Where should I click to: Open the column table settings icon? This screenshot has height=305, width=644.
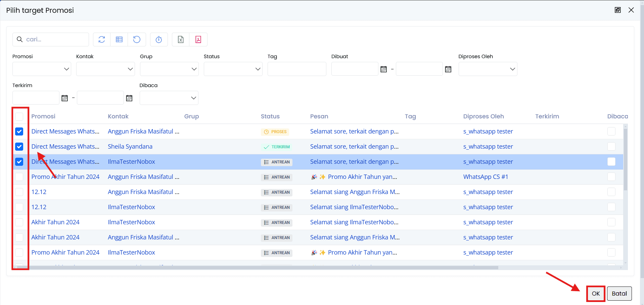(119, 39)
